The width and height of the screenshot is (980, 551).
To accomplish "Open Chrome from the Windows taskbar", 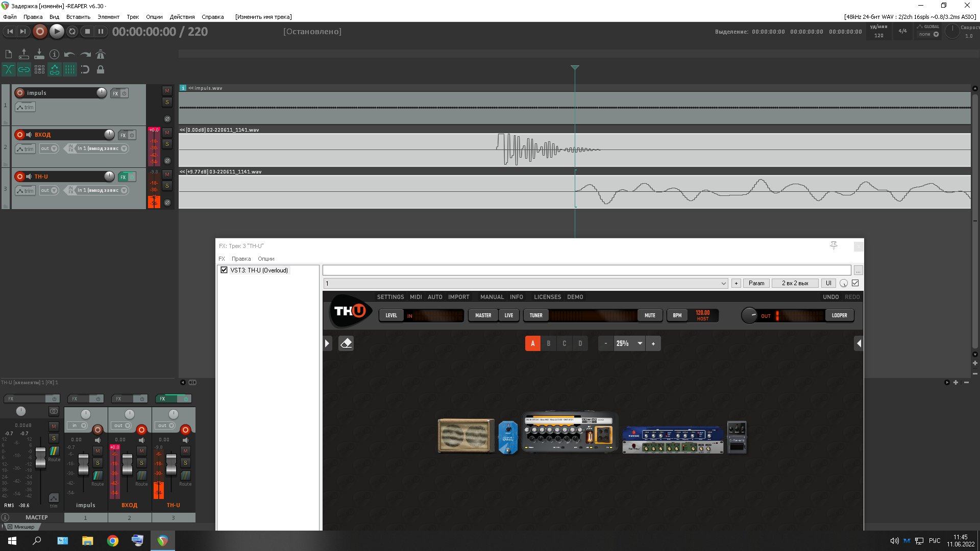I will coord(112,541).
